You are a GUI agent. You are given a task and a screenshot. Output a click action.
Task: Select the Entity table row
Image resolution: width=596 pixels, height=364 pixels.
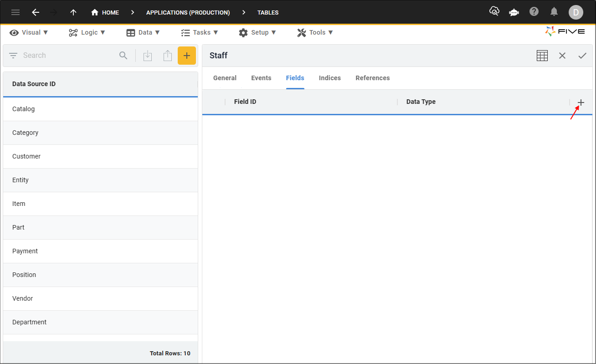(100, 180)
